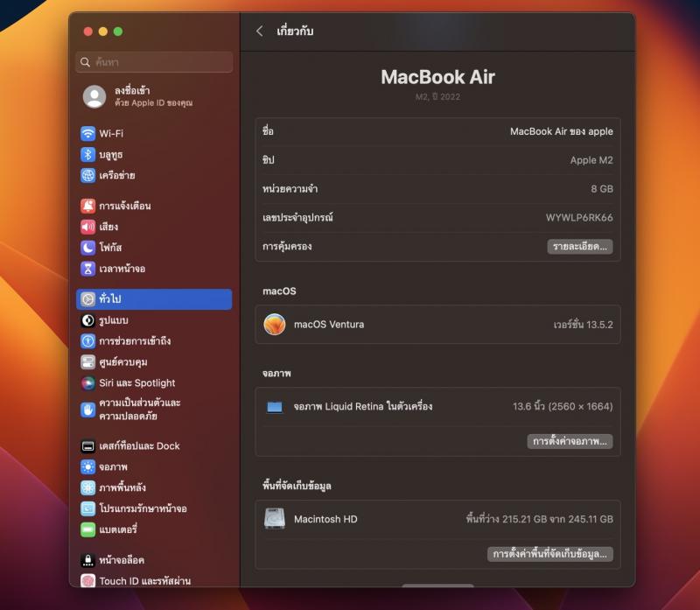Viewport: 700px width, 610px height.
Task: Select the Screen Time hourglass icon (เวลาหน้าจอ)
Action: pos(88,269)
